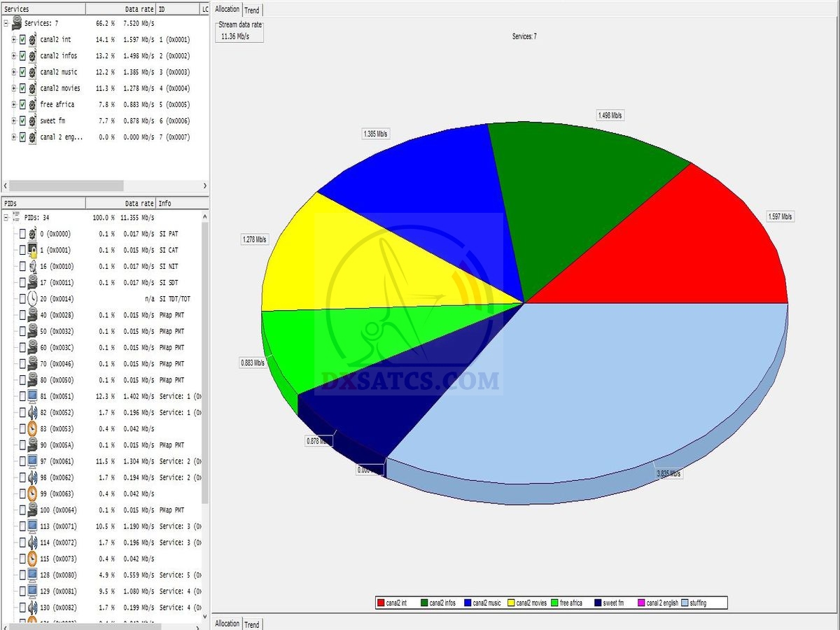This screenshot has width=840, height=630.
Task: Click the monitor icon for video PID 81
Action: 32,397
